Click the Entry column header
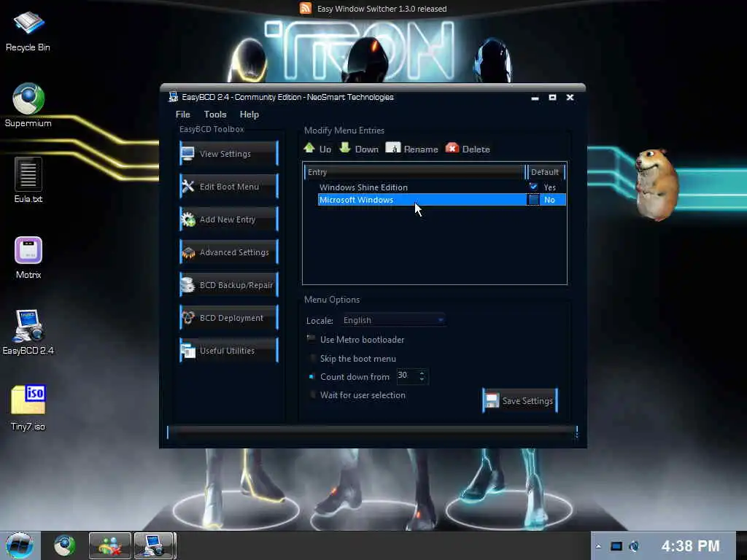Viewport: 747px width, 560px height. tap(414, 172)
